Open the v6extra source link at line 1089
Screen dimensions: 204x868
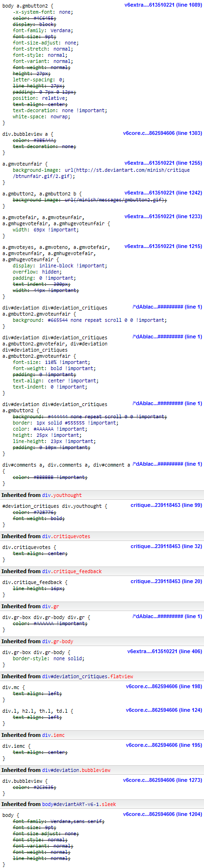tap(163, 5)
